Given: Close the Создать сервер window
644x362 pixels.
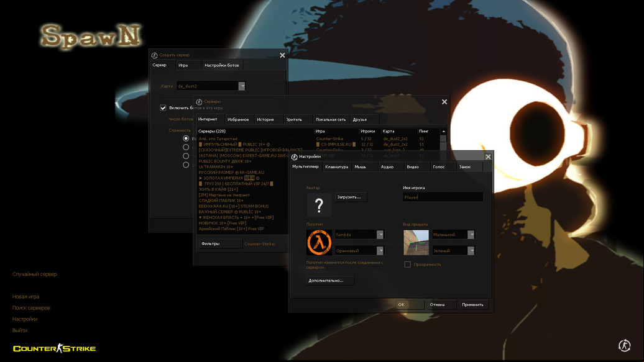Looking at the screenshot, I should click(x=282, y=55).
